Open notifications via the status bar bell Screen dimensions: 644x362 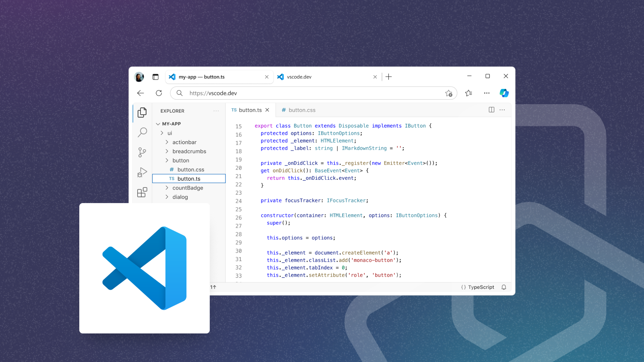coord(504,287)
